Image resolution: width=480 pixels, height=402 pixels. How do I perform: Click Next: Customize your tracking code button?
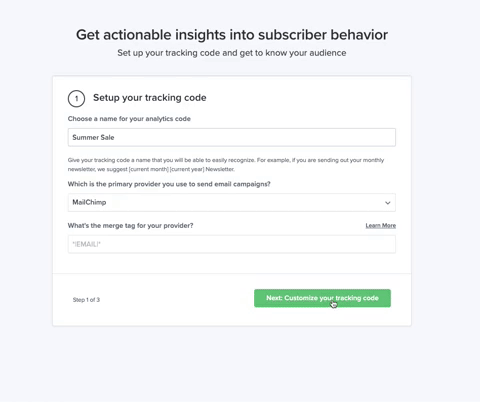(x=322, y=298)
